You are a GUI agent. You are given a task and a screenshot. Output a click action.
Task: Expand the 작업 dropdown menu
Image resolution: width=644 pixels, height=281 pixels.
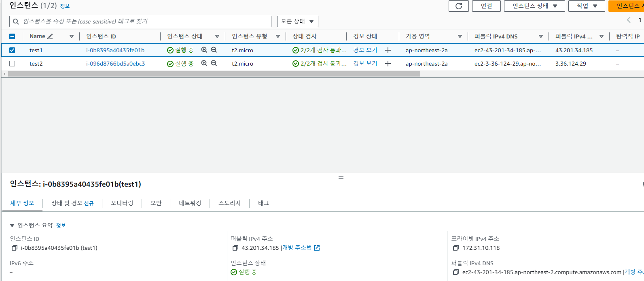(x=587, y=6)
